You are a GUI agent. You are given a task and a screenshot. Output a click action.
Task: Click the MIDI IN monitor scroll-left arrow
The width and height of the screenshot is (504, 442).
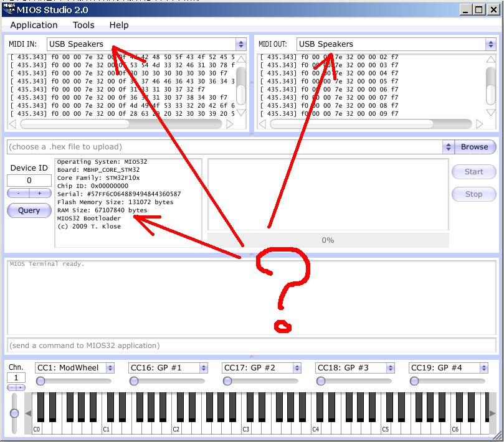coord(12,124)
